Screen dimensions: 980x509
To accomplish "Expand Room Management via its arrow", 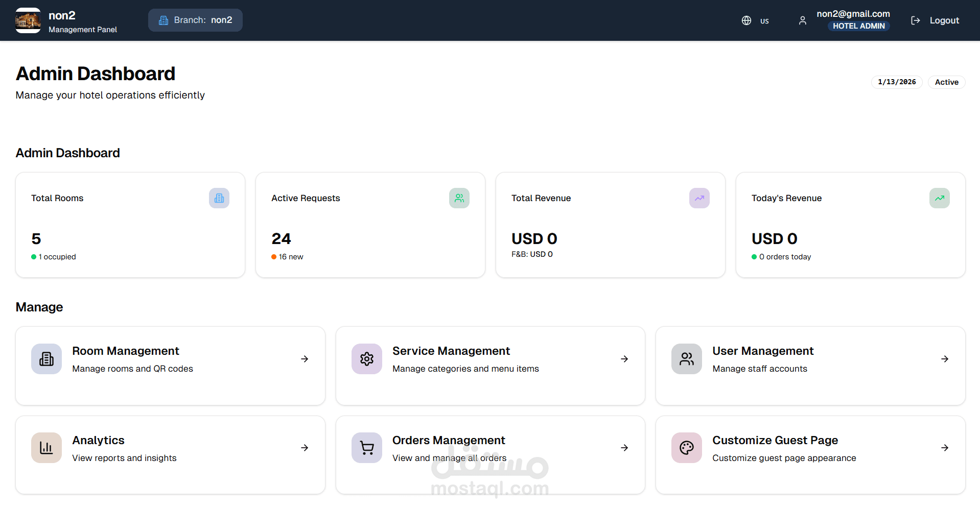I will 305,359.
